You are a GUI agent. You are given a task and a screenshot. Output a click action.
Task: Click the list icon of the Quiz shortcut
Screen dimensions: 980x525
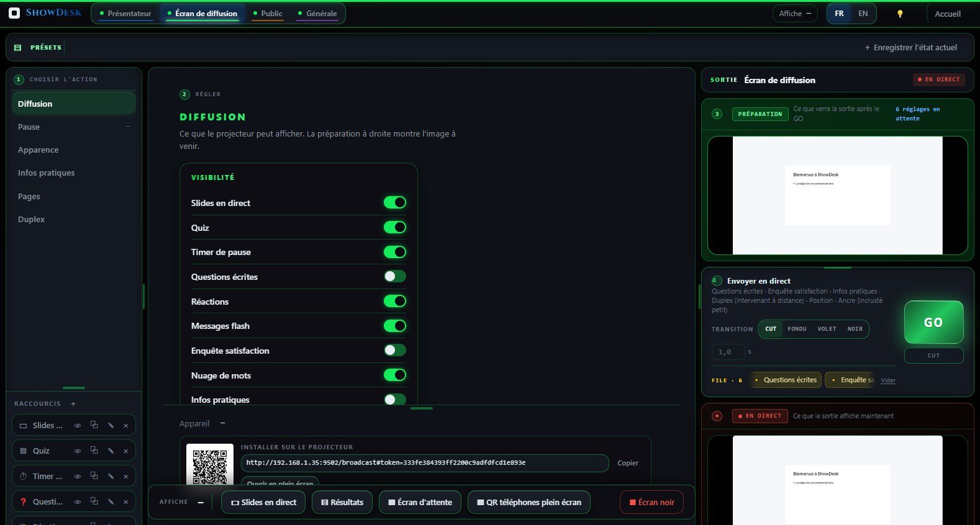click(x=24, y=451)
